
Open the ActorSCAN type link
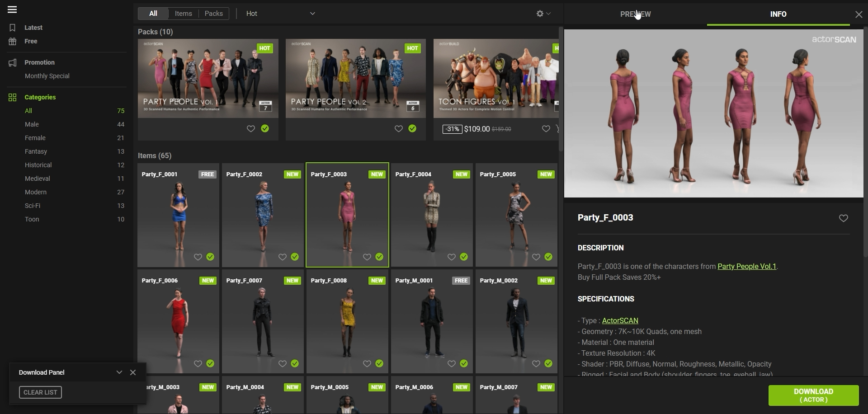(x=620, y=321)
